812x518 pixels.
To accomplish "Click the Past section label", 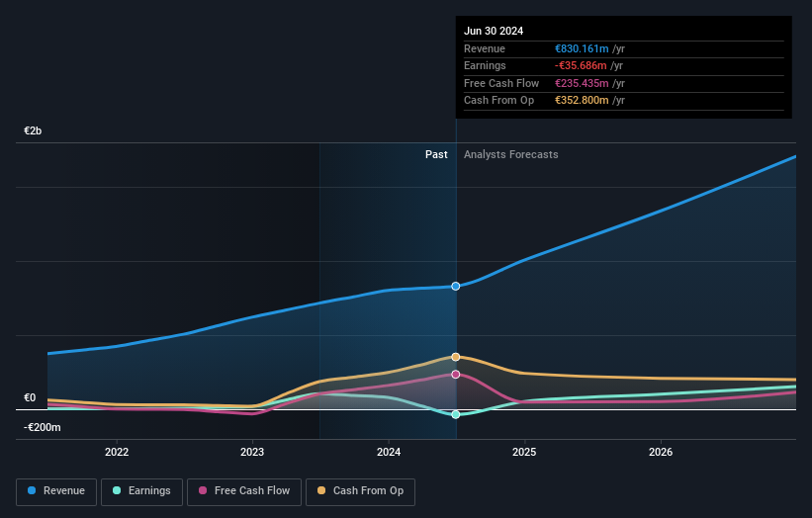I will coord(436,155).
